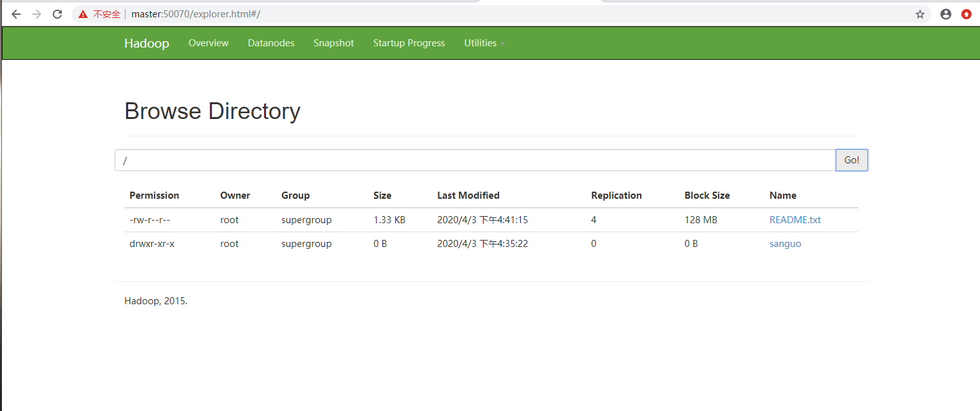Click the browser forward arrow
Viewport: 980px width, 411px height.
(x=37, y=14)
